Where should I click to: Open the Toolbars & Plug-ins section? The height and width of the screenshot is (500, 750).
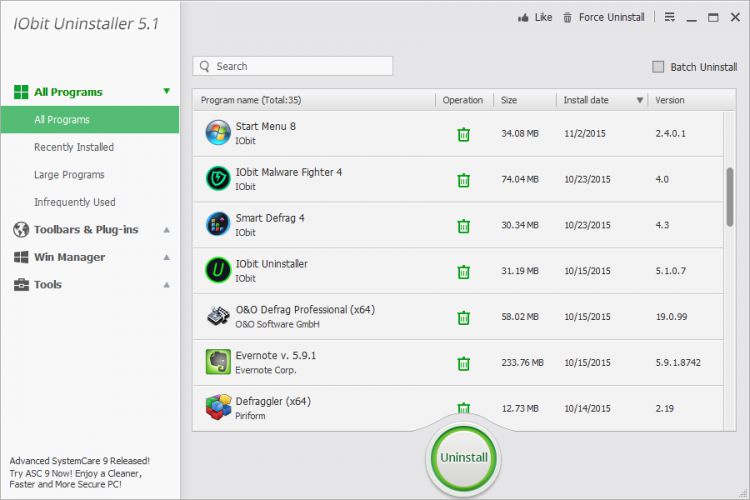tap(86, 230)
